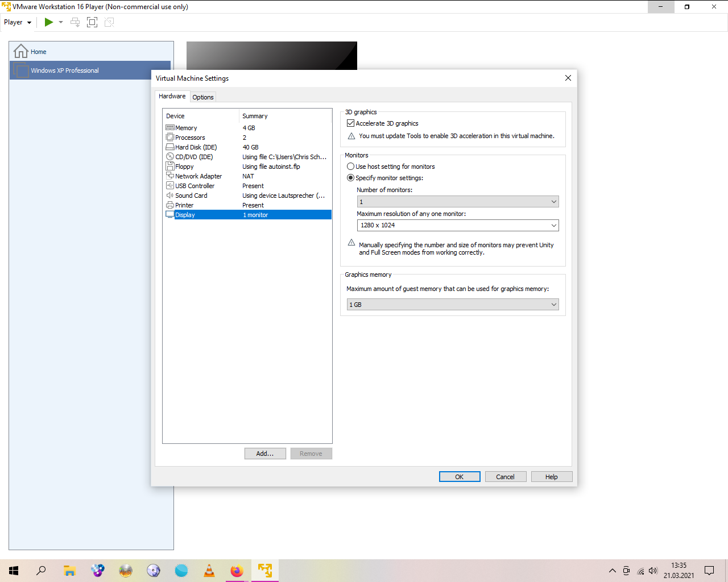This screenshot has height=582, width=728.
Task: Select the CD/DVD (IDE) device icon
Action: point(169,157)
